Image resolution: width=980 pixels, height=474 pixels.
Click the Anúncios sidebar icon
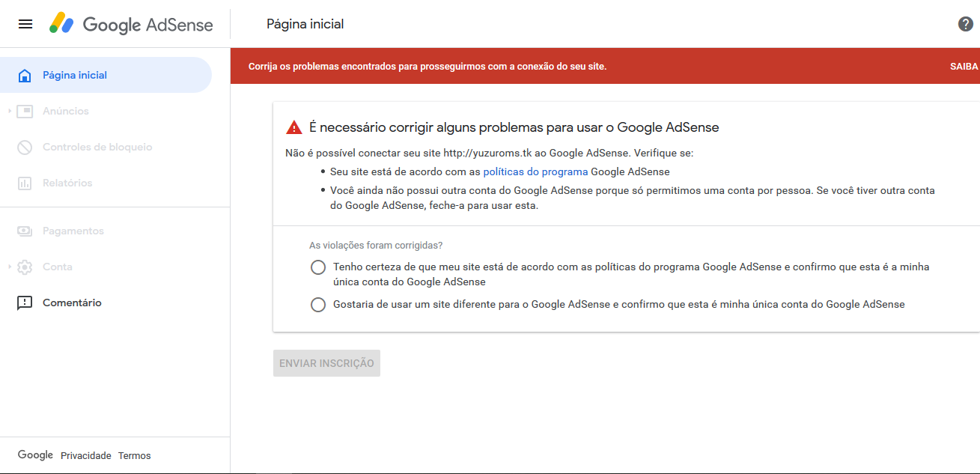[25, 112]
